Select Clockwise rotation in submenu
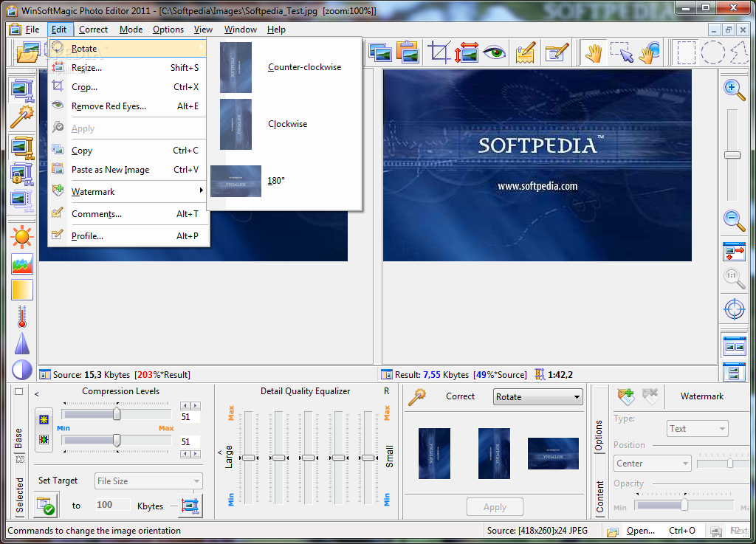This screenshot has height=544, width=756. click(x=284, y=124)
